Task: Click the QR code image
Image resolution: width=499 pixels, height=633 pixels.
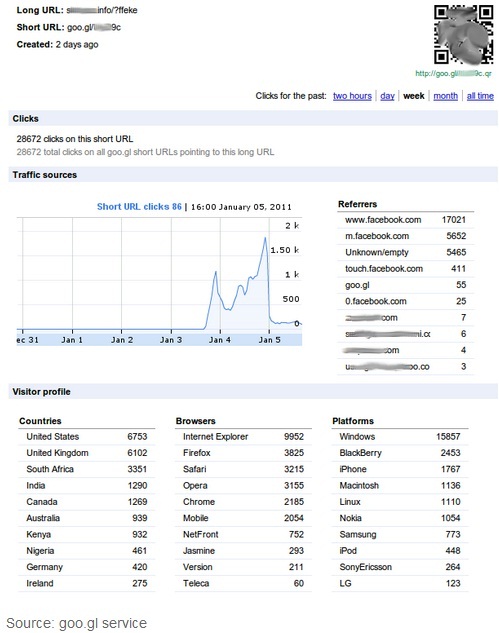Action: [x=463, y=35]
